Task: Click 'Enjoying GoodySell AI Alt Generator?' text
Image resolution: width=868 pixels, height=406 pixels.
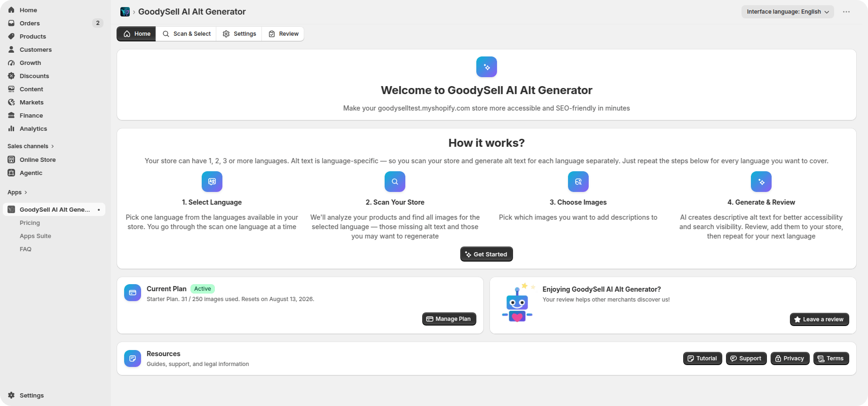Action: 602,289
